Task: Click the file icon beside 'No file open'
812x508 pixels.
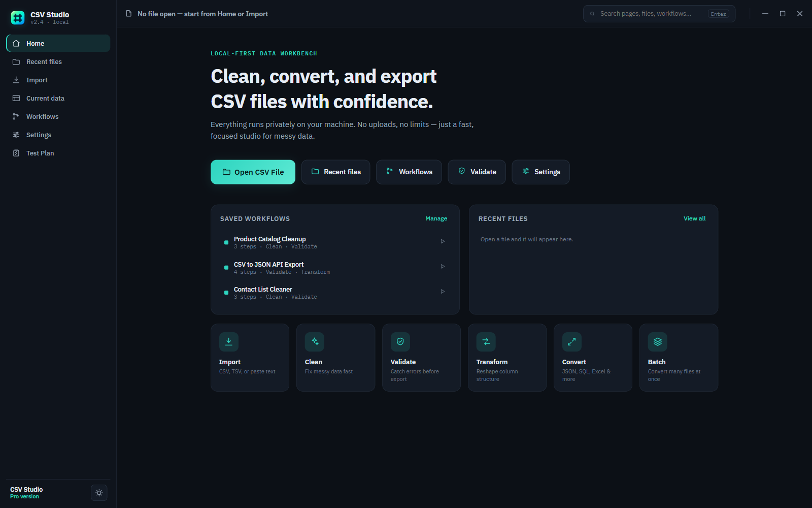Action: click(x=129, y=14)
